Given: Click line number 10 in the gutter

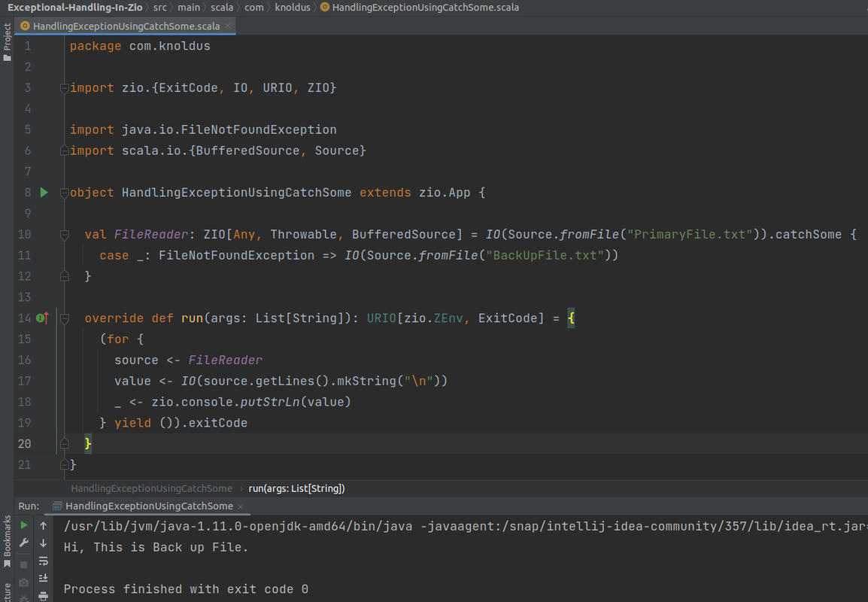Looking at the screenshot, I should [24, 234].
